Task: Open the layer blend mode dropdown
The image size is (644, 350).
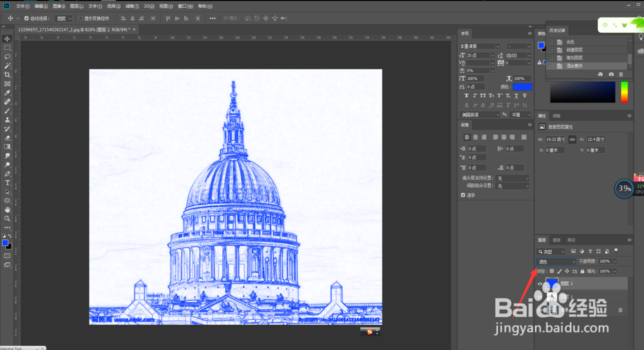Action: tap(556, 261)
